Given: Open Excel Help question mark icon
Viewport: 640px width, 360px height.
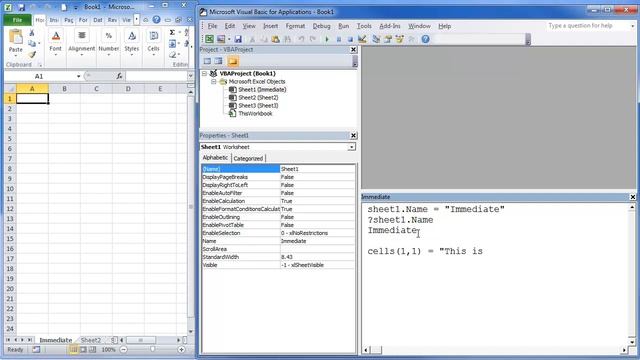Looking at the screenshot, I should click(x=156, y=20).
